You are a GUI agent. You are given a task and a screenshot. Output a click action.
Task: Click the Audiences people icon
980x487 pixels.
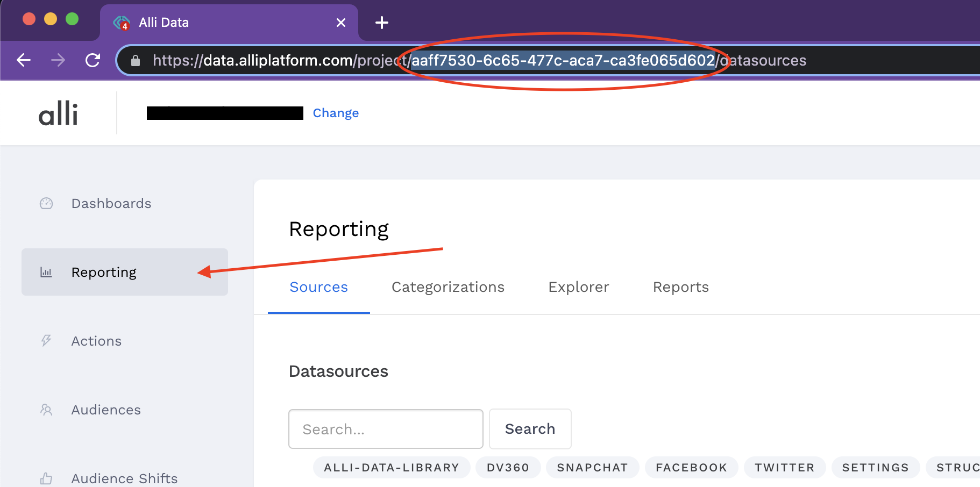(46, 410)
